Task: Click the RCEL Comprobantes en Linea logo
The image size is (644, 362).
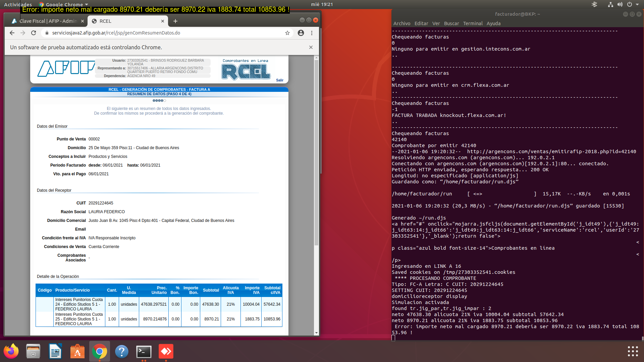Action: click(246, 70)
